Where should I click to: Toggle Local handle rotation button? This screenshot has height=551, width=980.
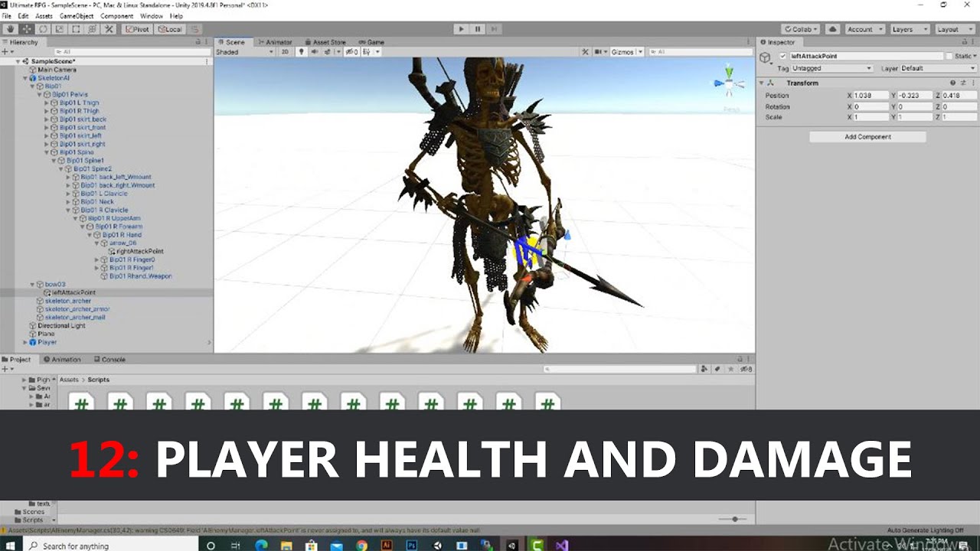tap(169, 29)
